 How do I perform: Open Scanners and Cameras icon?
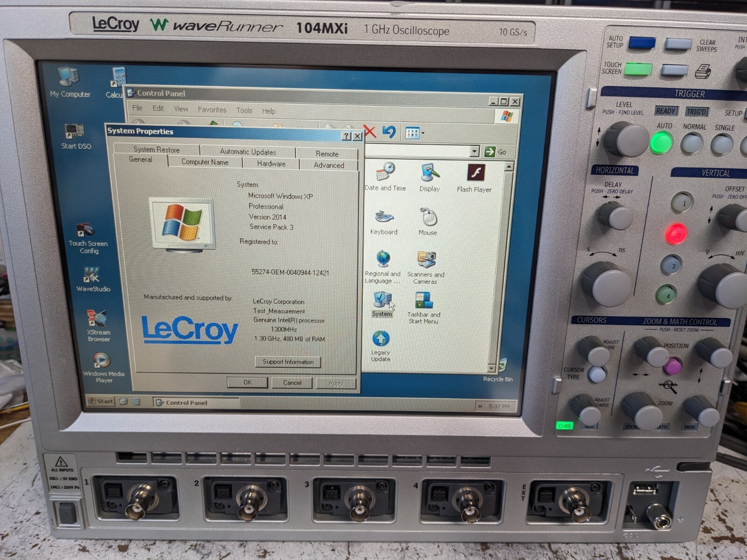[x=425, y=267]
